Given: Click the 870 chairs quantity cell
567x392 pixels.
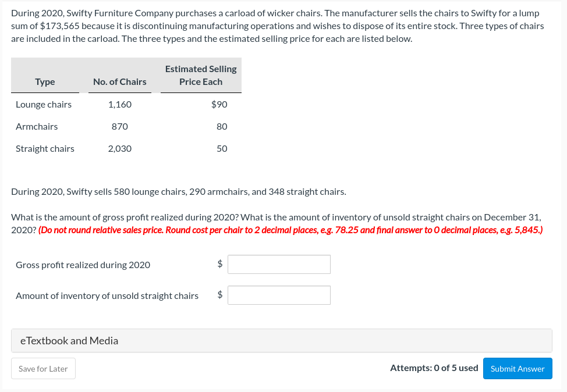Looking at the screenshot, I should tap(120, 126).
